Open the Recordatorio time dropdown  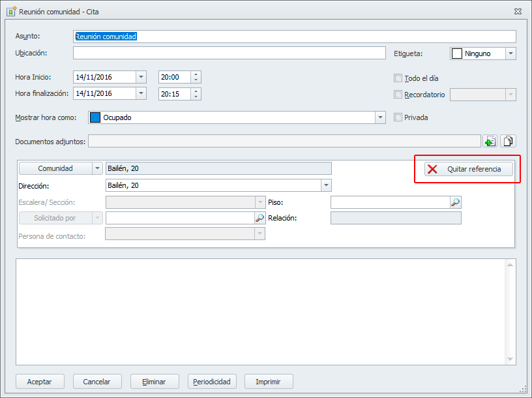coord(510,95)
